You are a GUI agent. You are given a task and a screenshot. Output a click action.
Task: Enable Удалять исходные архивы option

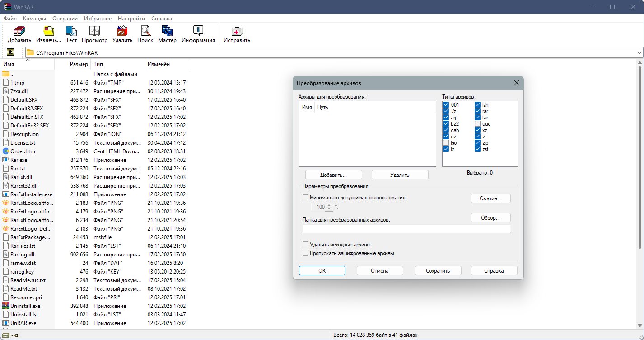click(x=306, y=245)
